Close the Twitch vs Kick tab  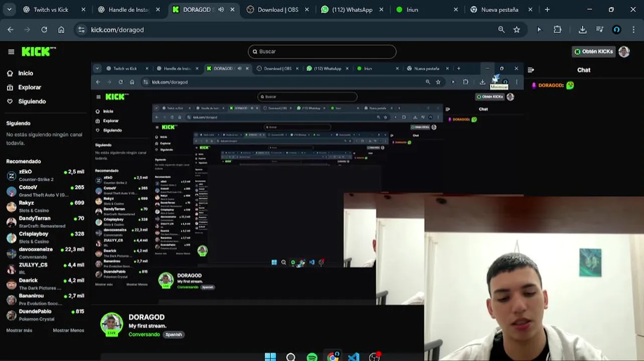[83, 10]
